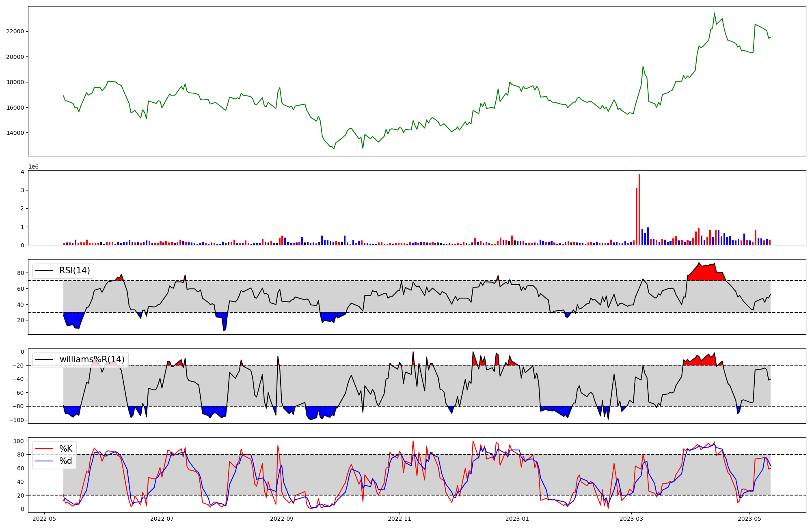Image resolution: width=812 pixels, height=528 pixels.
Task: Click the williams%R(14) legend label
Action: point(92,359)
